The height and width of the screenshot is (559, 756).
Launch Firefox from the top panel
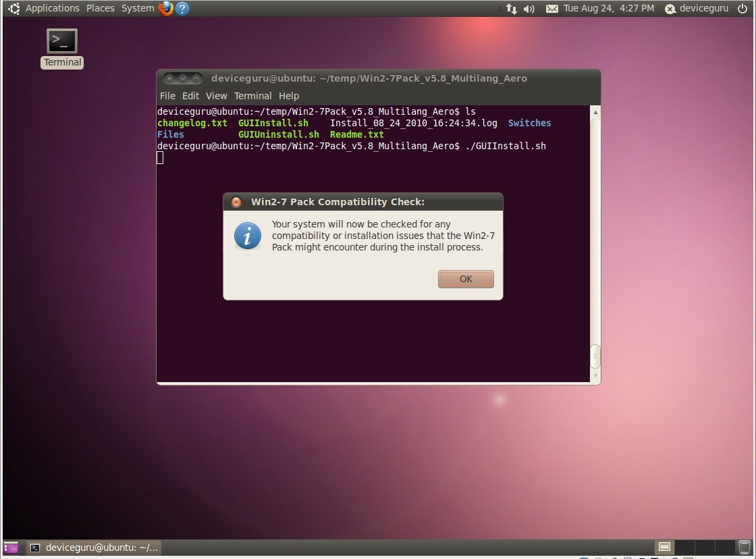coord(166,8)
